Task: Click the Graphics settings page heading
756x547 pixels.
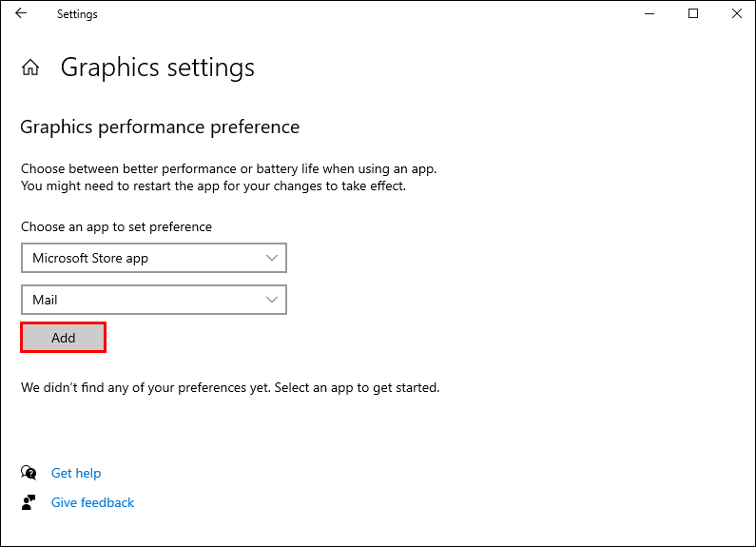Action: click(x=157, y=68)
